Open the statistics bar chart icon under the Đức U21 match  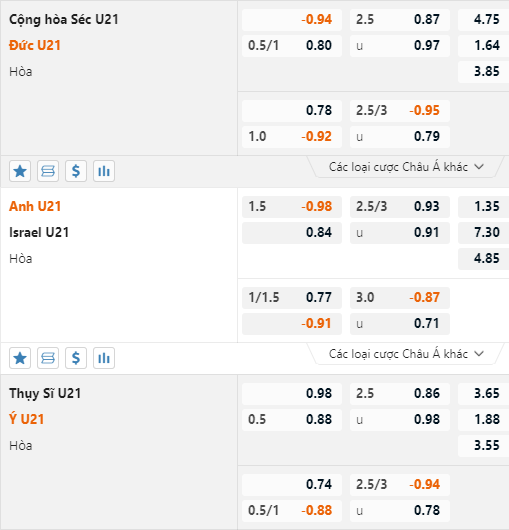(104, 171)
